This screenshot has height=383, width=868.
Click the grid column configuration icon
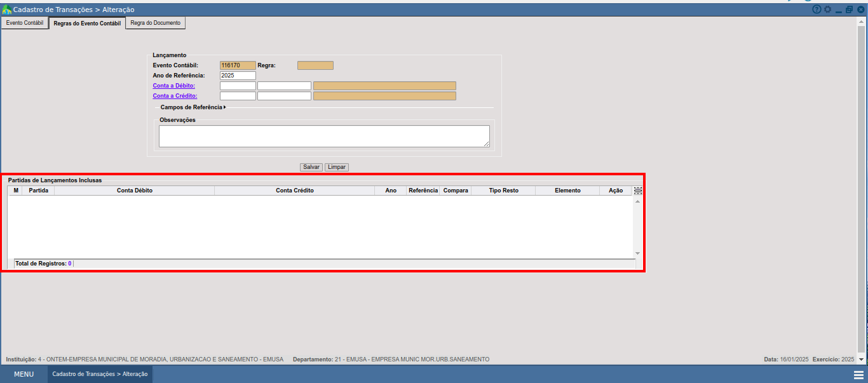tap(638, 191)
